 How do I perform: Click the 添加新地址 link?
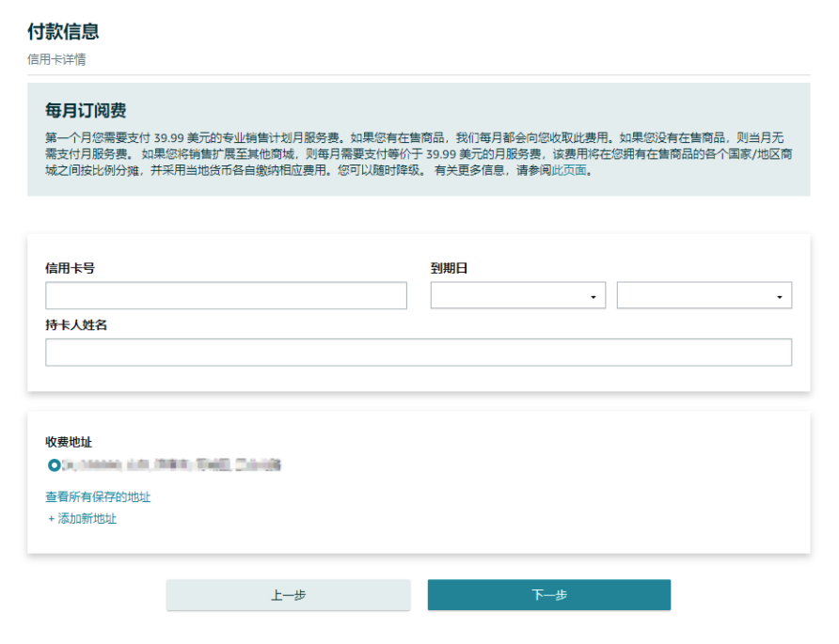pyautogui.click(x=82, y=518)
